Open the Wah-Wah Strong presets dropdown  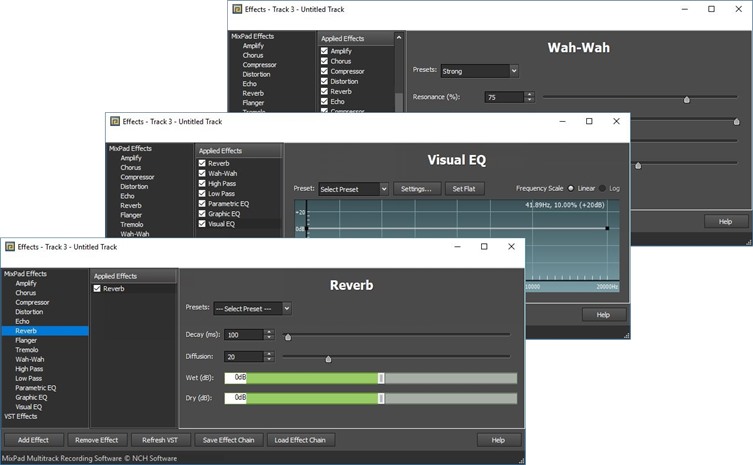click(479, 71)
